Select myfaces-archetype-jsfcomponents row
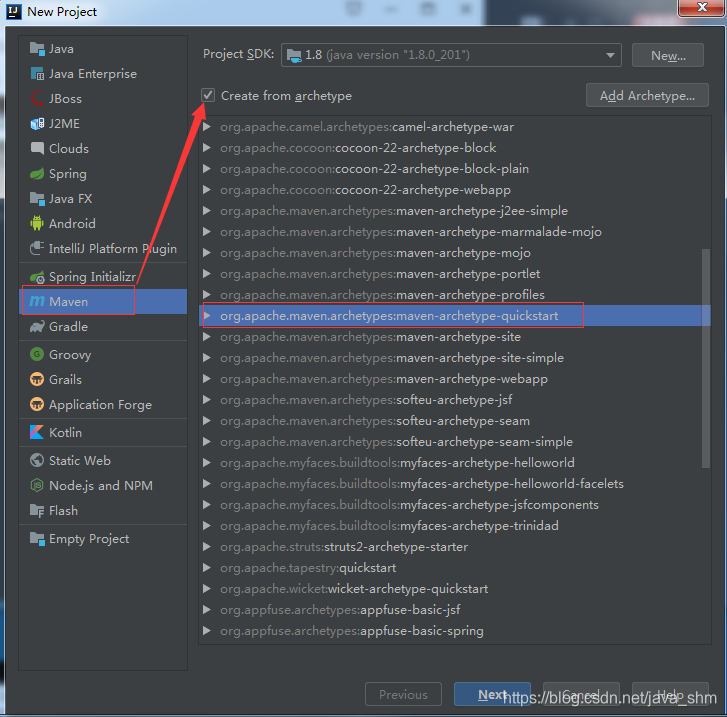 (455, 505)
